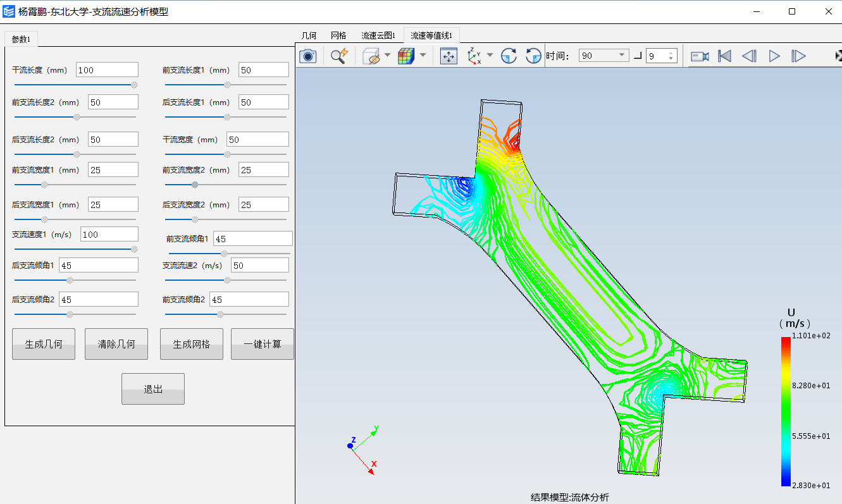Click the application logo in title bar
Screen dimensions: 842x504
tap(9, 11)
